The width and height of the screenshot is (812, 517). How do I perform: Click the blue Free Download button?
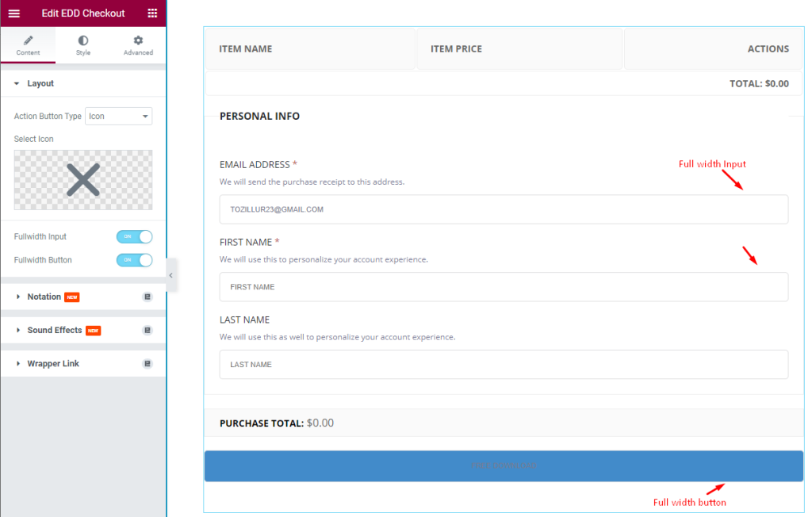point(504,465)
